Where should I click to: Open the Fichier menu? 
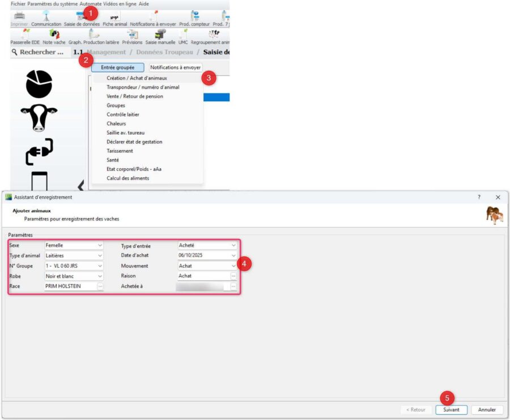(x=18, y=3)
